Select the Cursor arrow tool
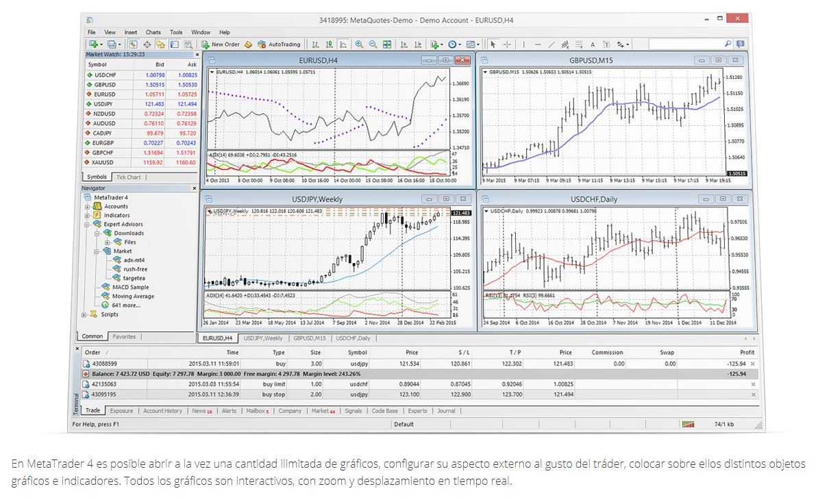 (x=493, y=45)
